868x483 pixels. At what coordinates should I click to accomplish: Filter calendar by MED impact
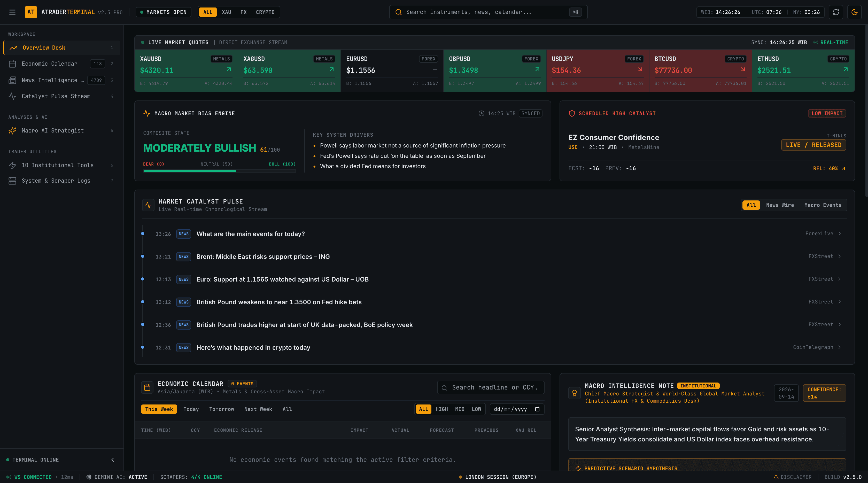pos(460,409)
